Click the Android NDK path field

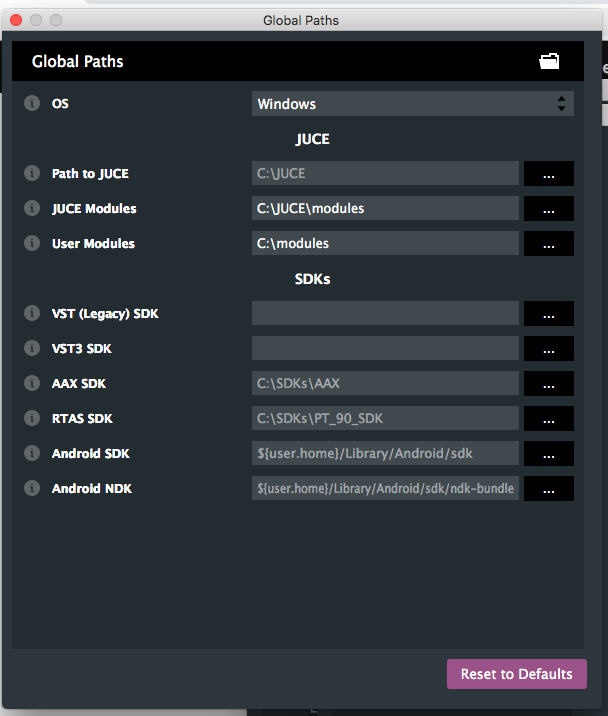[385, 489]
